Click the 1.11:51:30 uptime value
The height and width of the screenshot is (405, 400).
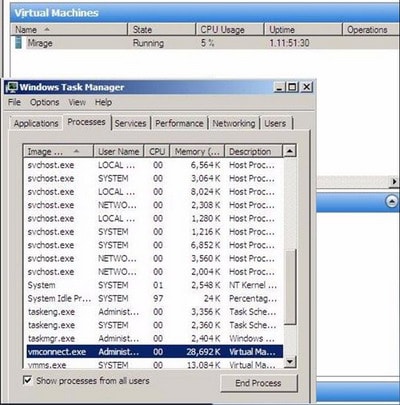pyautogui.click(x=289, y=43)
